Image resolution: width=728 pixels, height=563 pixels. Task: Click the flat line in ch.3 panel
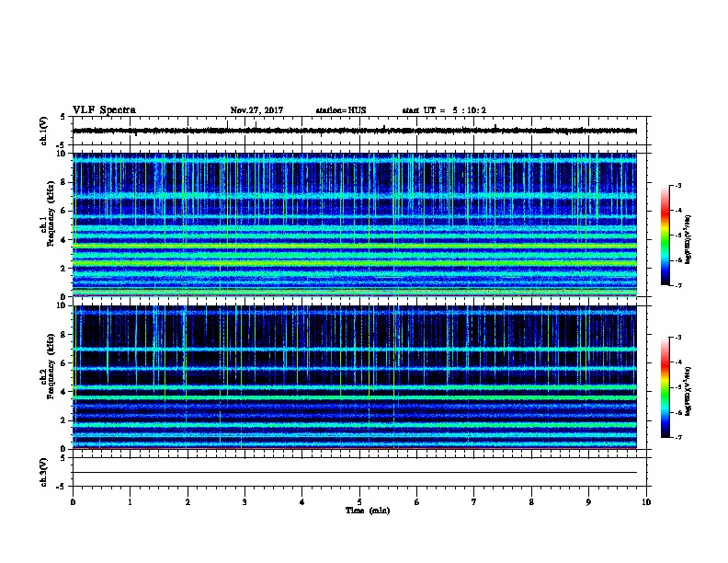(x=354, y=473)
